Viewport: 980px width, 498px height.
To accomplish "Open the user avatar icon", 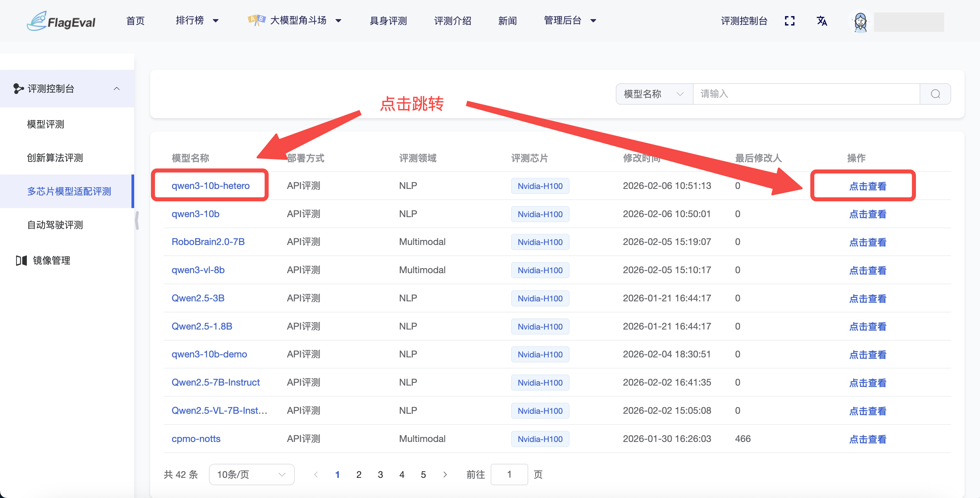I will (860, 22).
